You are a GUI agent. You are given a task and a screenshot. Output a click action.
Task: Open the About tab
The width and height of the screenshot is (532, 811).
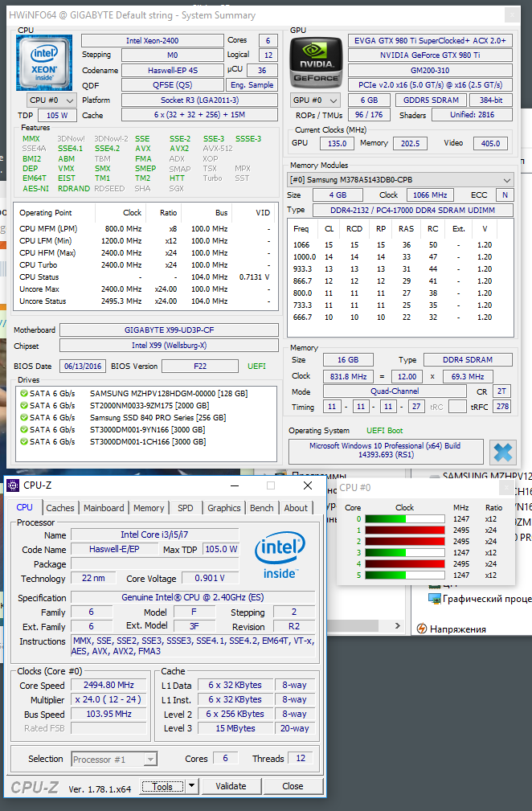tap(296, 508)
